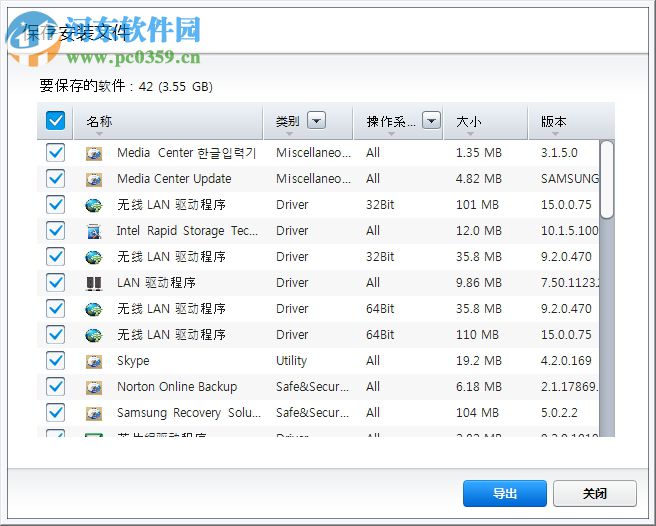Uncheck Media Center 한글입력기 checkbox
Viewport: 656px width, 526px height.
56,153
